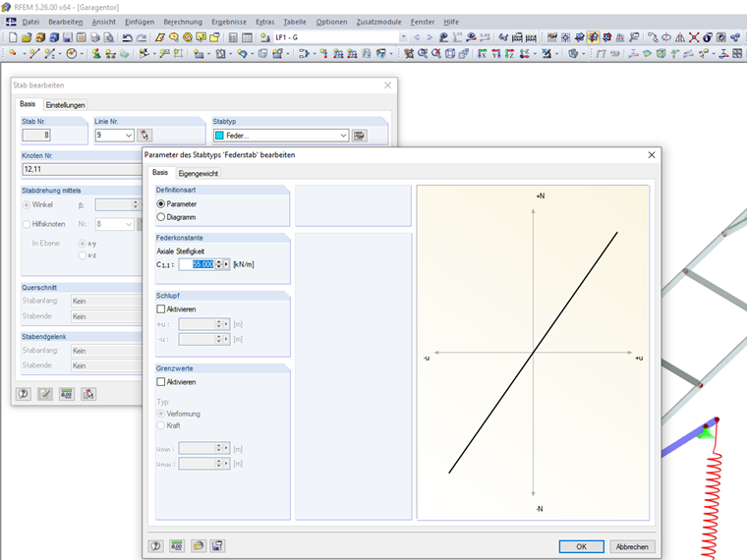
Task: Enable Grenzwerte Aktivieren checkbox
Action: point(161,382)
